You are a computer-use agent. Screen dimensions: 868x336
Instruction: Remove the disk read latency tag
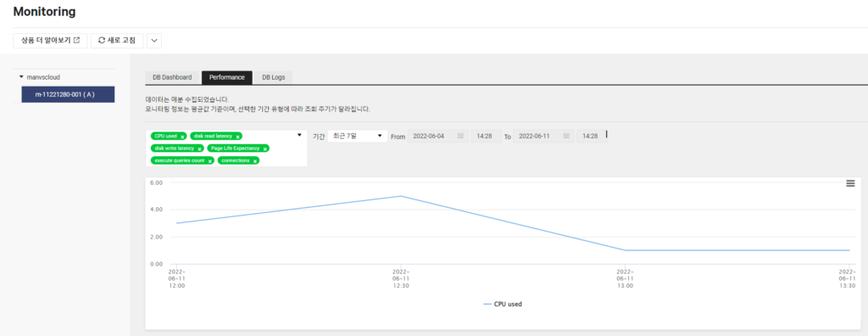click(237, 137)
